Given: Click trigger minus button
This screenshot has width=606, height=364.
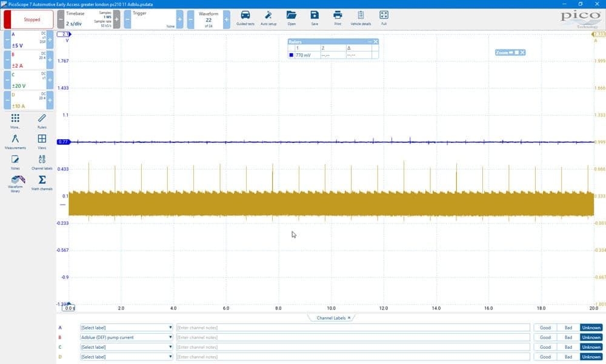Looking at the screenshot, I should [127, 19].
